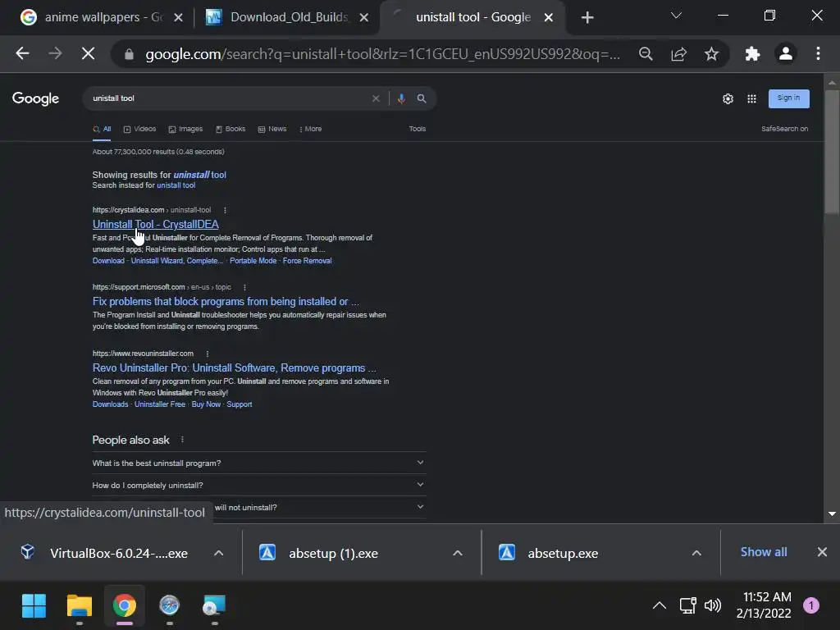This screenshot has width=840, height=630.
Task: Open the More search filters dropdown
Action: [311, 129]
